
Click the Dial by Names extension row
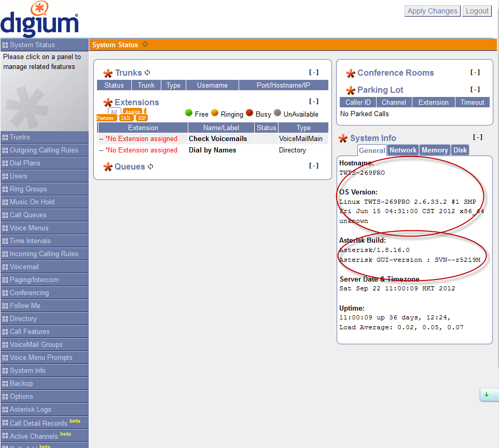[x=213, y=150]
